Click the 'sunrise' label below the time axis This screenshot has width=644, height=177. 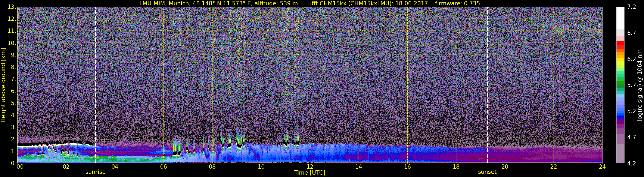96,172
